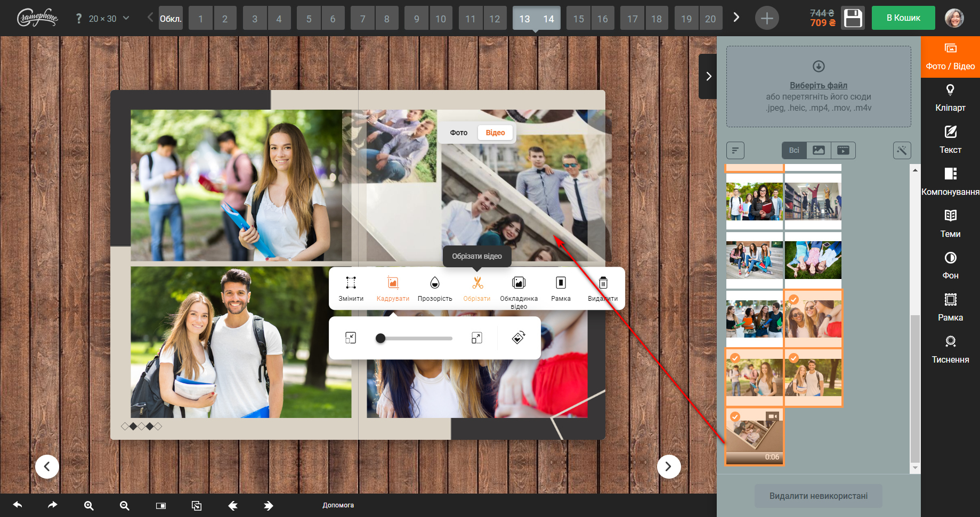Open the Кліпарт panel in sidebar
Image resolution: width=980 pixels, height=517 pixels.
pos(950,99)
